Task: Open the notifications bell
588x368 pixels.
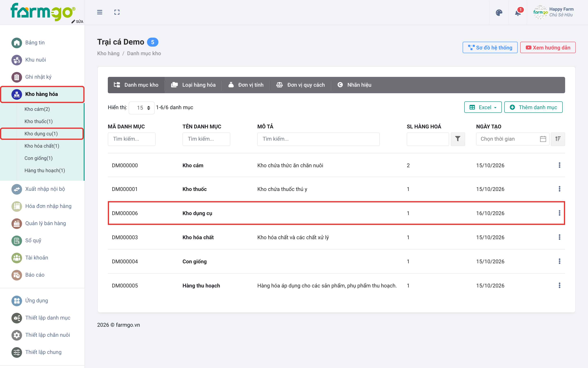Action: pos(518,13)
